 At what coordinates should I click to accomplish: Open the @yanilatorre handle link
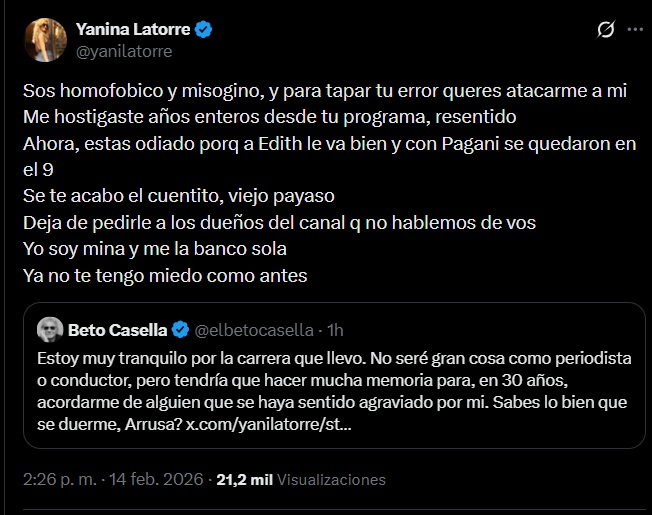[123, 50]
